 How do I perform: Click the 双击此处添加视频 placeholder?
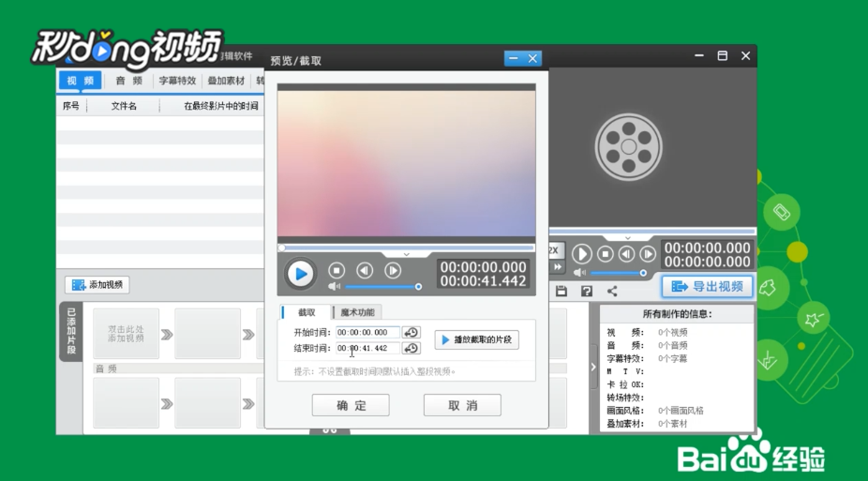click(126, 334)
